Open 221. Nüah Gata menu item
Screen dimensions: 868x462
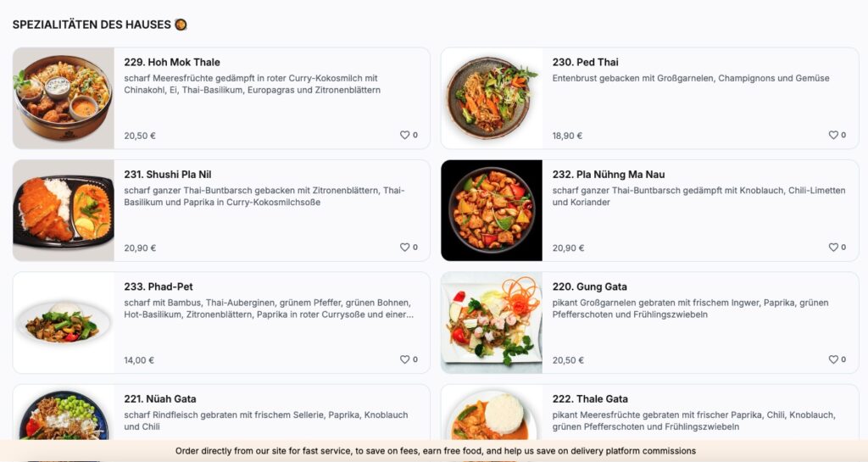tap(160, 399)
